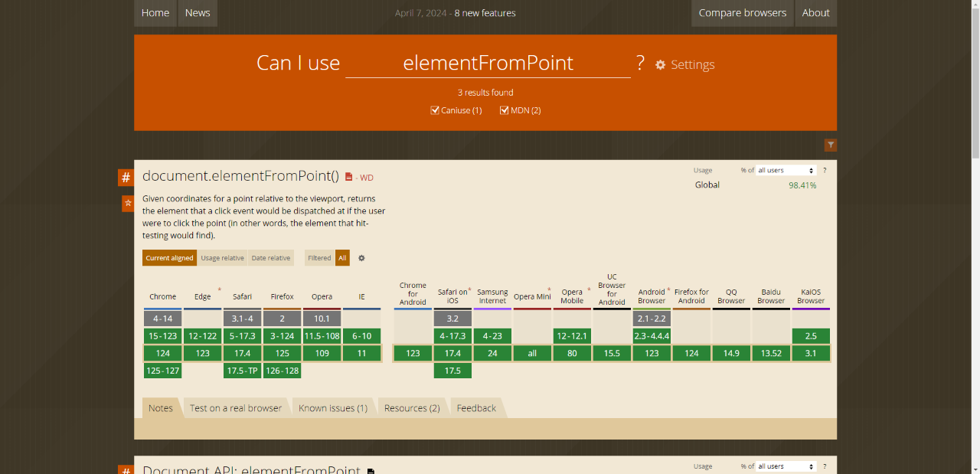Open the Known issues (1) tab
980x474 pixels.
(x=333, y=408)
